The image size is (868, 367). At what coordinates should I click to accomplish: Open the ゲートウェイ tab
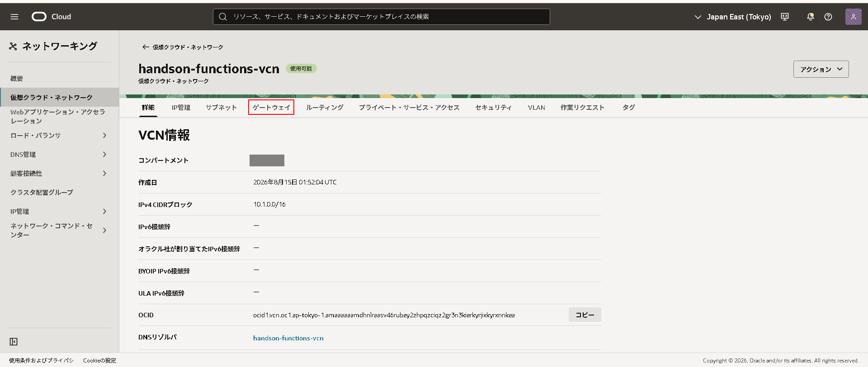[x=271, y=108]
